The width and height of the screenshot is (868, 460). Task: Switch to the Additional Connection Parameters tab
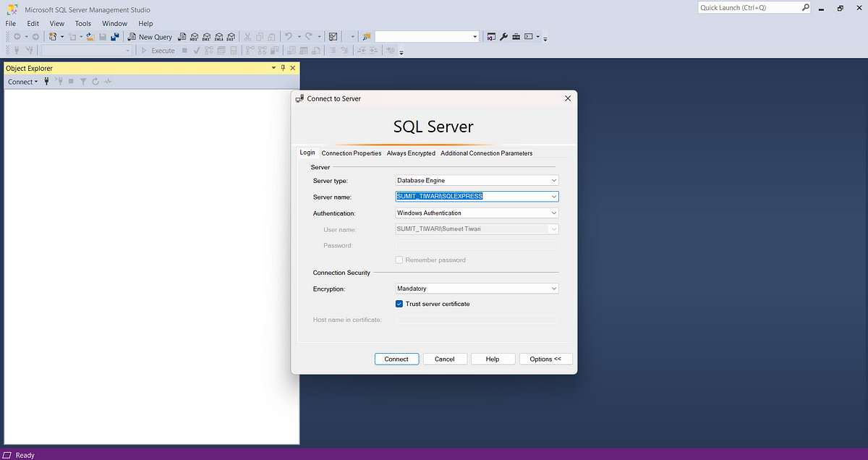pos(487,153)
